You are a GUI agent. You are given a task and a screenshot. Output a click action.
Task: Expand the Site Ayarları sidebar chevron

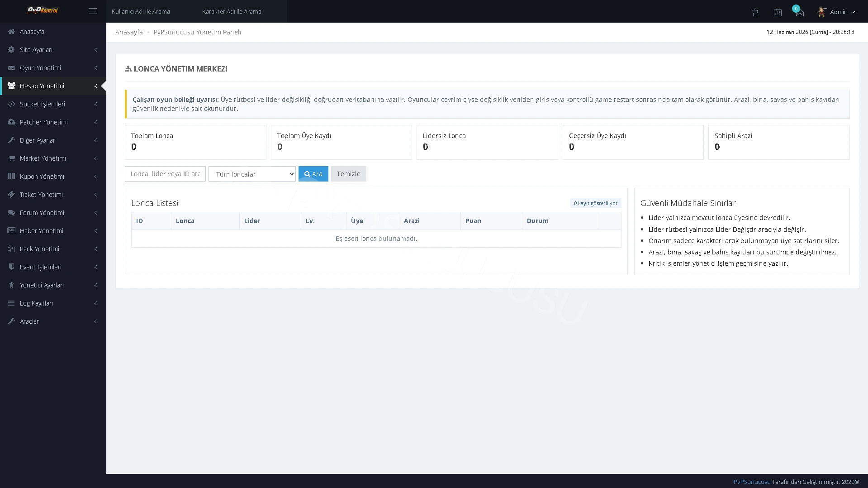pos(95,50)
